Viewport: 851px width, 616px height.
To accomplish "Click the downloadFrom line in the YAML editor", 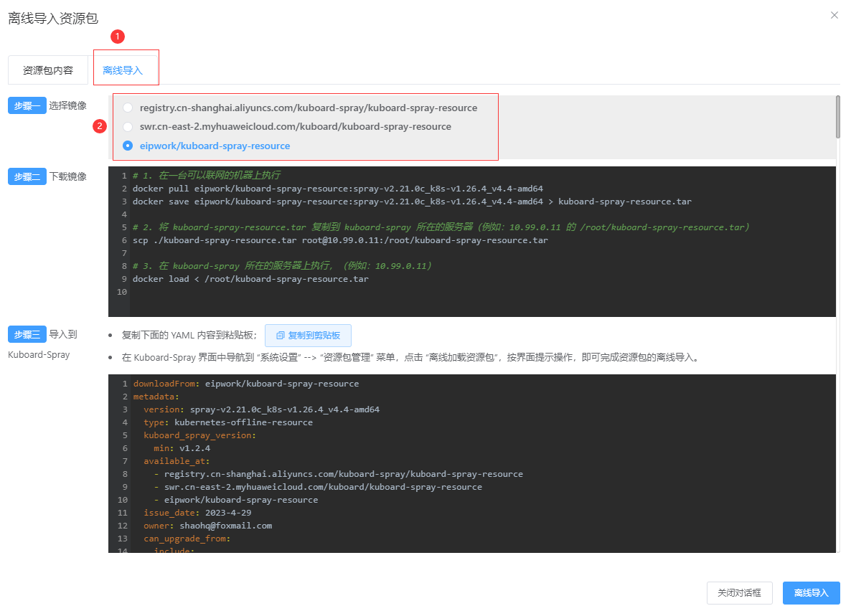I will tap(245, 384).
